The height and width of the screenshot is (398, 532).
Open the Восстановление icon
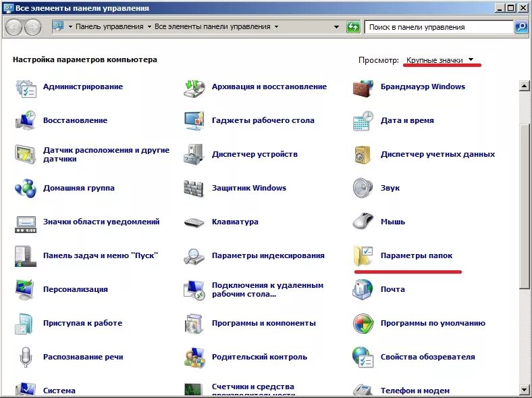(x=26, y=120)
